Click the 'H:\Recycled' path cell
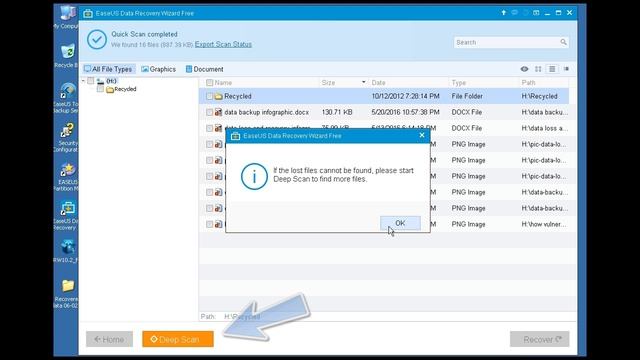 point(539,96)
